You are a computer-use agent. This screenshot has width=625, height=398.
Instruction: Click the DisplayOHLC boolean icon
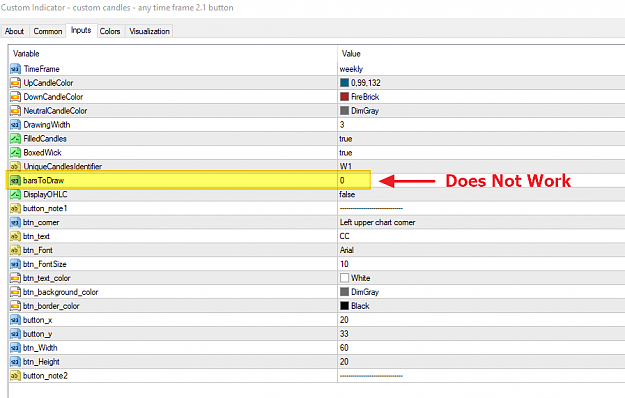15,194
